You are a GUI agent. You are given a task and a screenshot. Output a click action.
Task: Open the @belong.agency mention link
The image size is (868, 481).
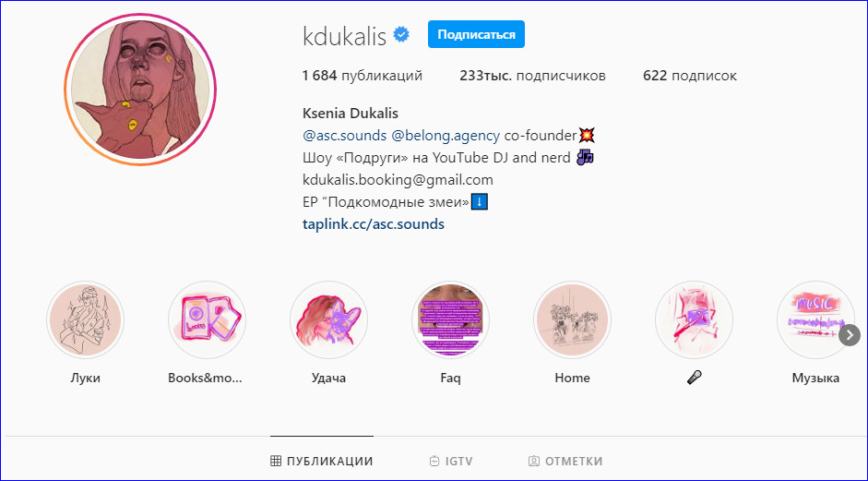(x=446, y=135)
